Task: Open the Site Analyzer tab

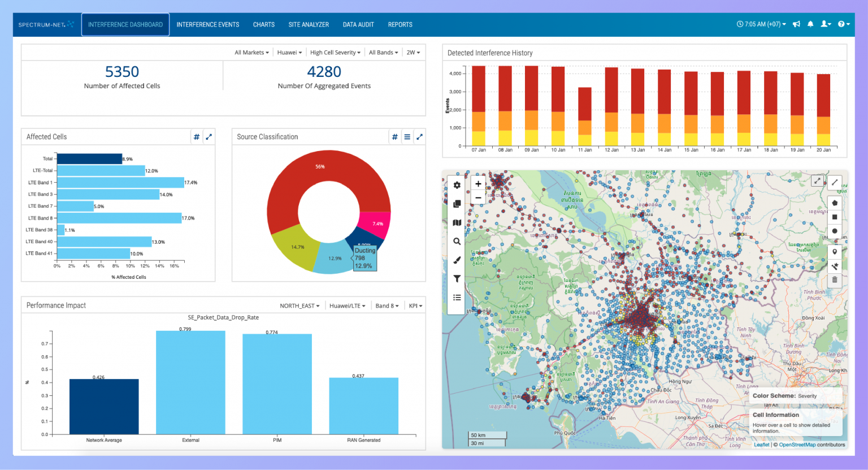Action: pyautogui.click(x=309, y=25)
